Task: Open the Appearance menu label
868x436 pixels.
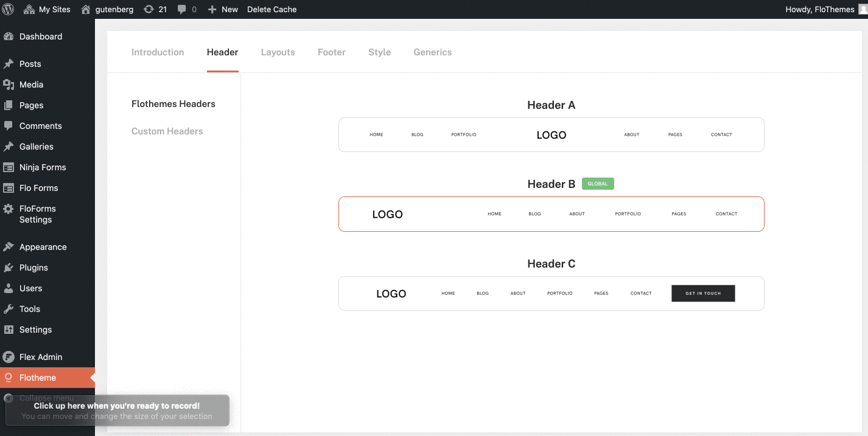Action: [x=43, y=247]
